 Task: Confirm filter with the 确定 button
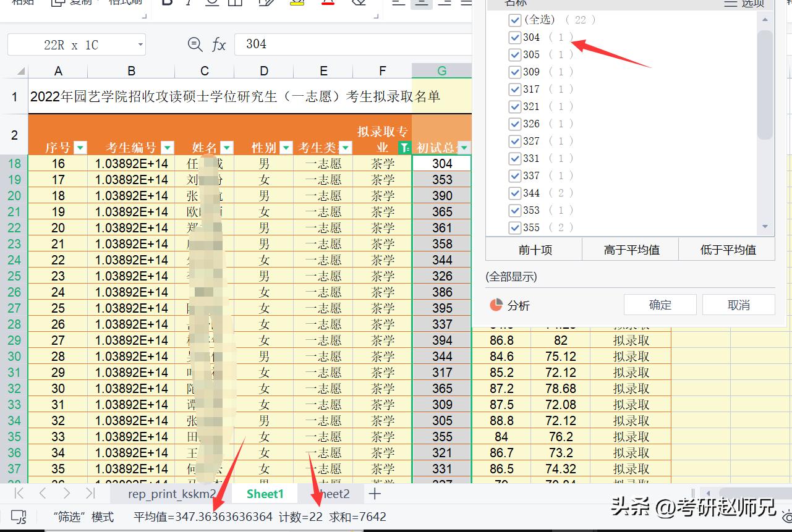tap(660, 304)
